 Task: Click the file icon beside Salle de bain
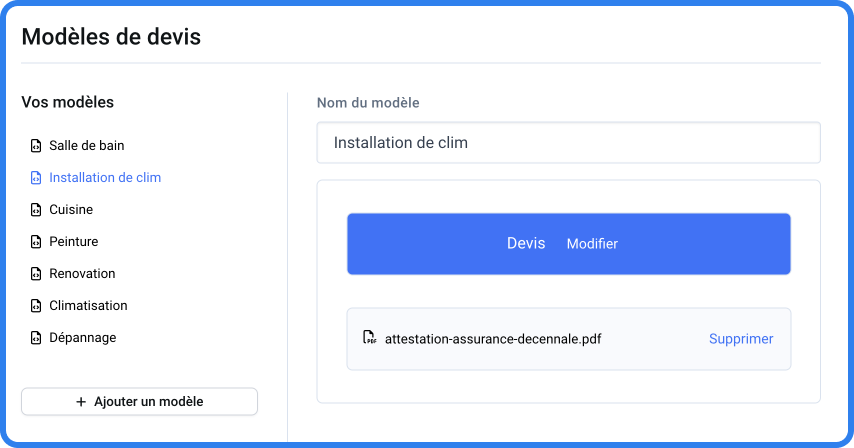[x=36, y=146]
